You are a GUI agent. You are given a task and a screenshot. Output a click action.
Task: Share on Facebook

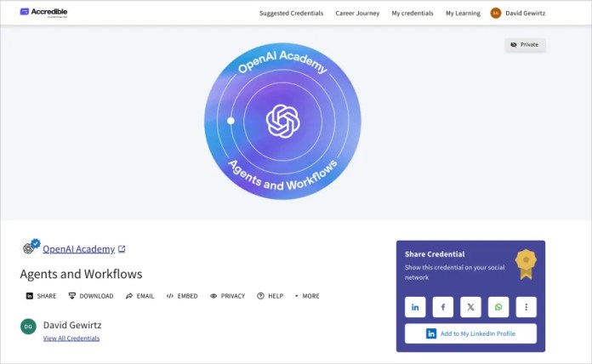[x=443, y=307]
